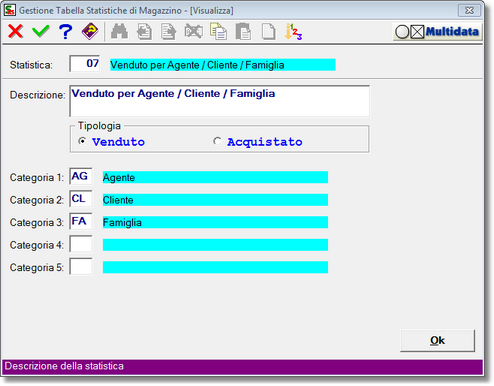
Task: Go to the next record page icon
Action: tap(169, 32)
